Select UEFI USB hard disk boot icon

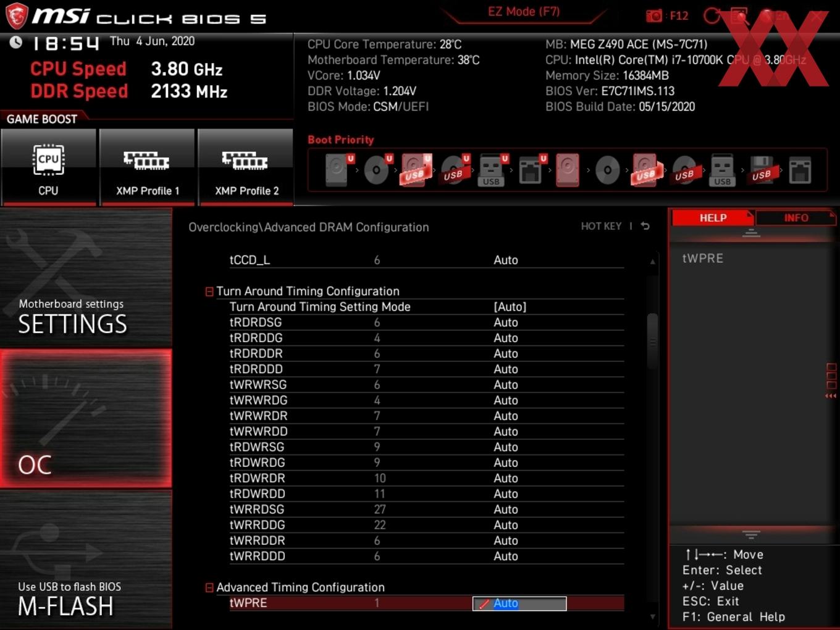click(416, 170)
